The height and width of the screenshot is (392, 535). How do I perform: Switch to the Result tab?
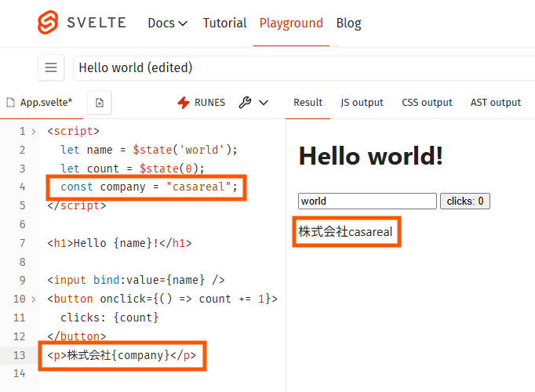308,102
